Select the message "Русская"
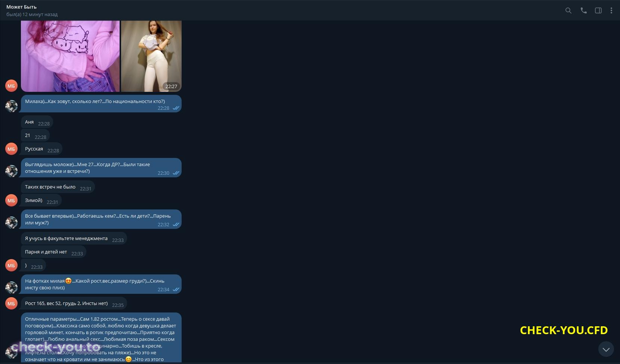Viewport: 620px width, 364px height. tap(41, 149)
